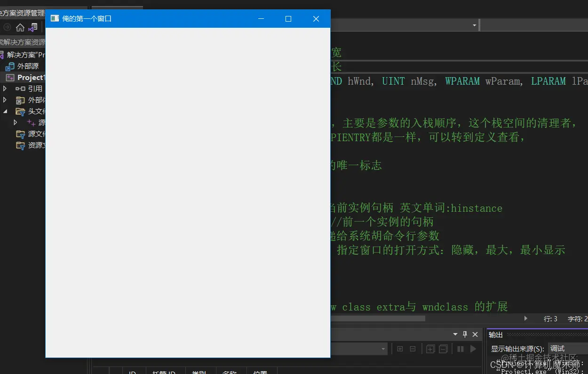
Task: Click the Project1 project icon in Solution Explorer
Action: click(11, 77)
